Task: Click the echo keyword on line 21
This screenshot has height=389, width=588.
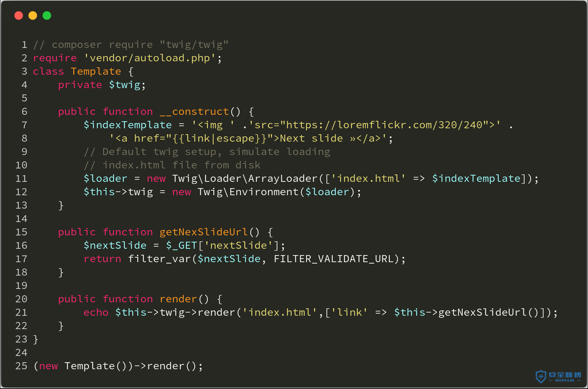Action: [96, 313]
